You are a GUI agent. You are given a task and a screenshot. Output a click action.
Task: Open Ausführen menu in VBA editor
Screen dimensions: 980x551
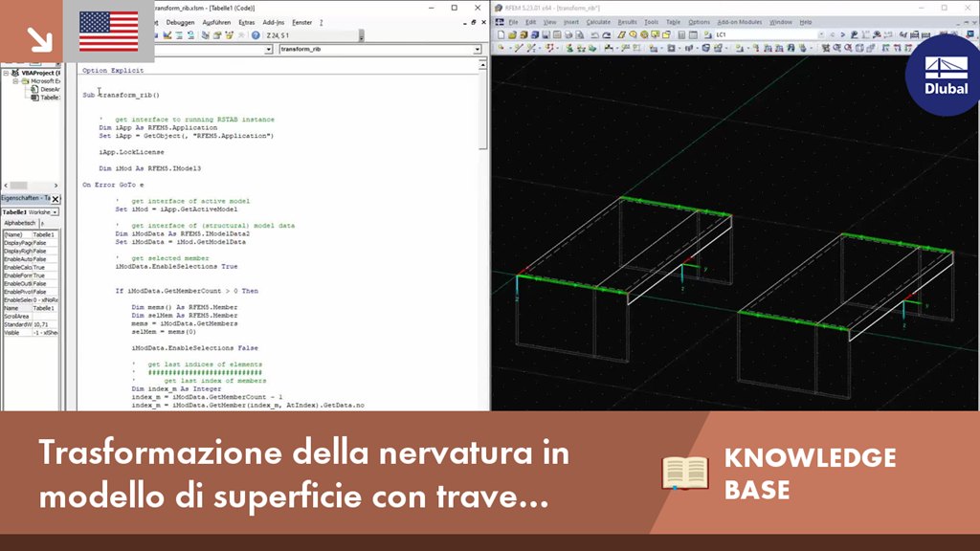217,23
